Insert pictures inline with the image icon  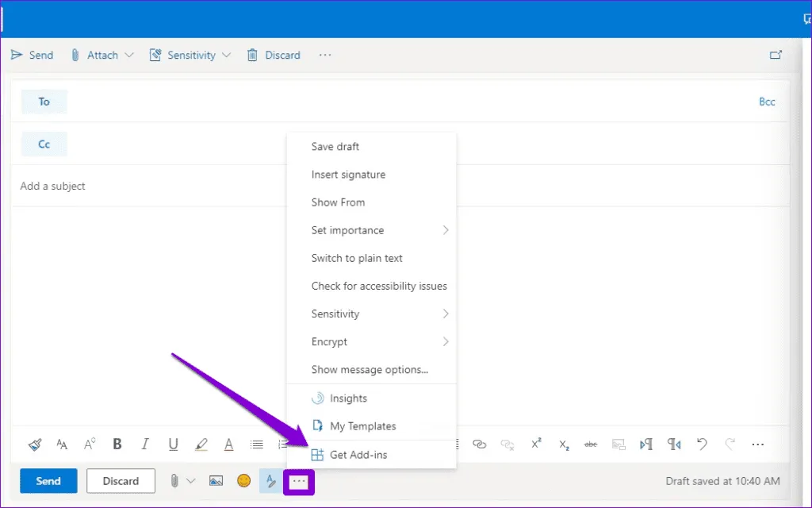(x=216, y=481)
